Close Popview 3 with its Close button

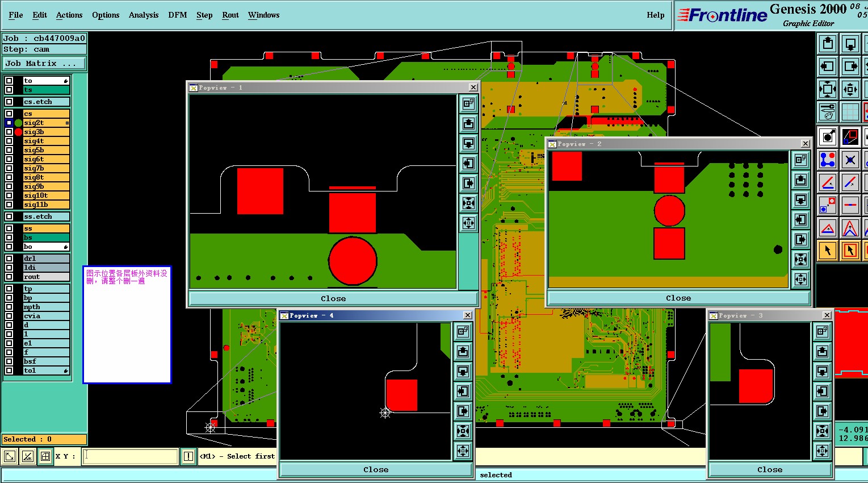(x=770, y=469)
